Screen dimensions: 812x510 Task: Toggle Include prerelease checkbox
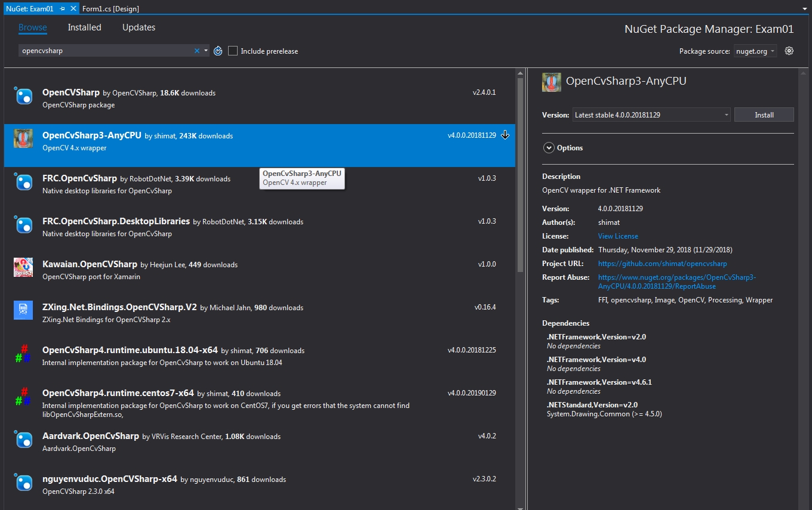pyautogui.click(x=233, y=51)
